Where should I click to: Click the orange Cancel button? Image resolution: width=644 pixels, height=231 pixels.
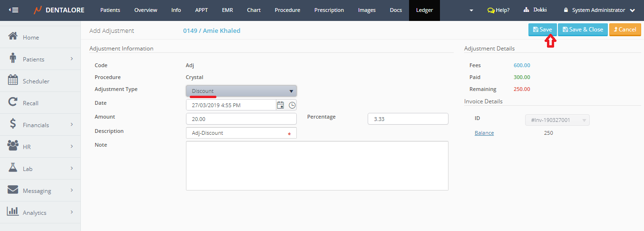624,30
